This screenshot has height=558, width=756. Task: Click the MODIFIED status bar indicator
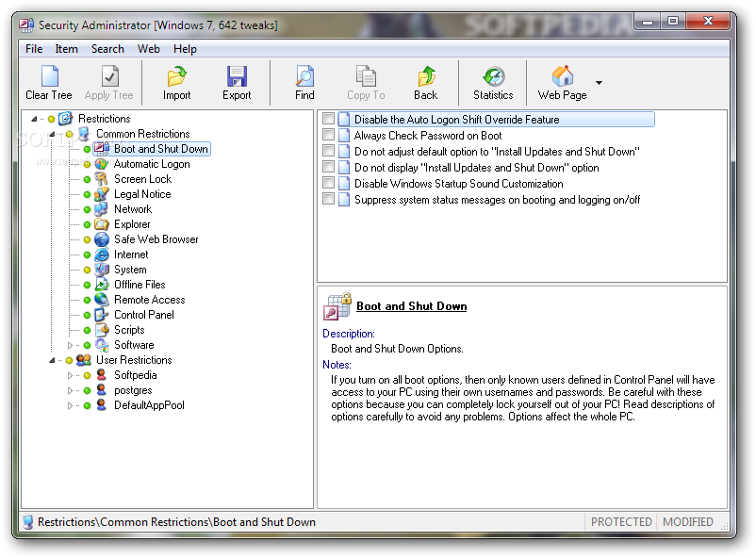[687, 522]
